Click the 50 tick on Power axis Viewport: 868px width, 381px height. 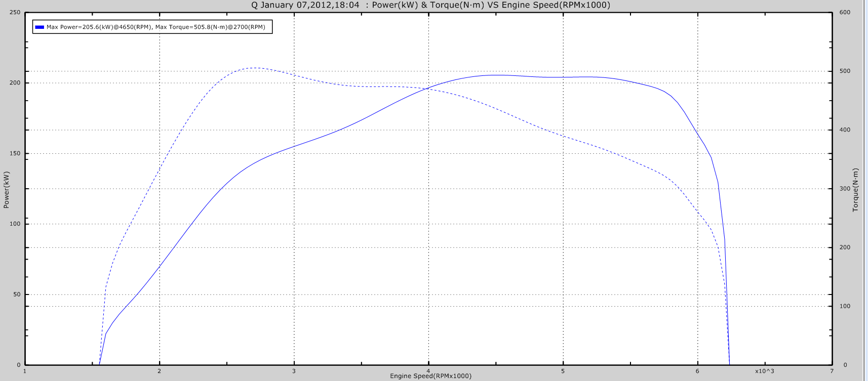click(17, 294)
